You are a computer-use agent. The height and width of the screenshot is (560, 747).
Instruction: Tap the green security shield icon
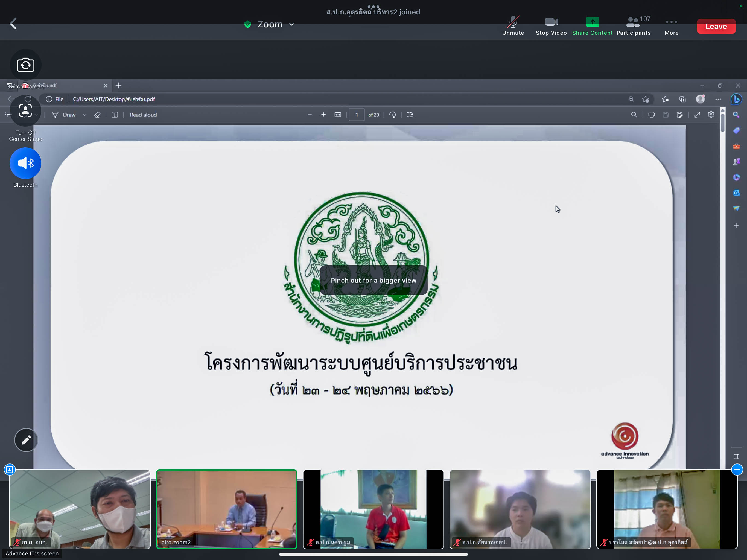247,24
